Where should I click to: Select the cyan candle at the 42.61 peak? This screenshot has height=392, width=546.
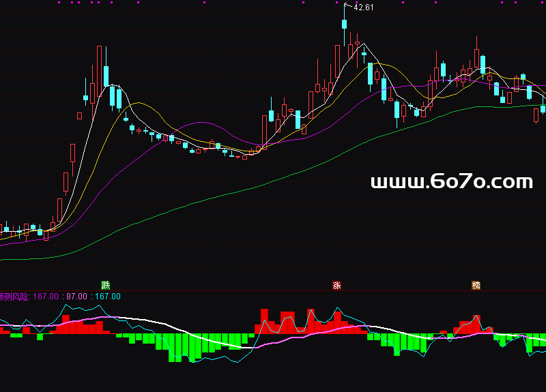(345, 24)
